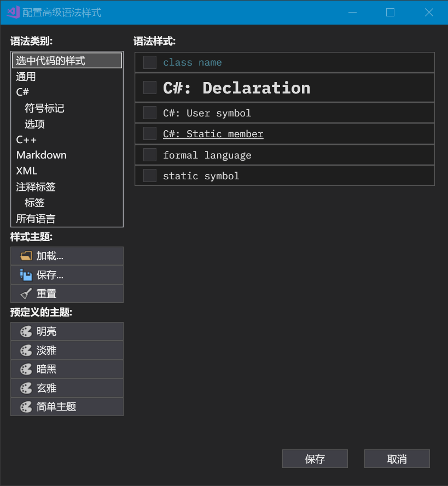Toggle the formal language style checkbox

pos(149,154)
